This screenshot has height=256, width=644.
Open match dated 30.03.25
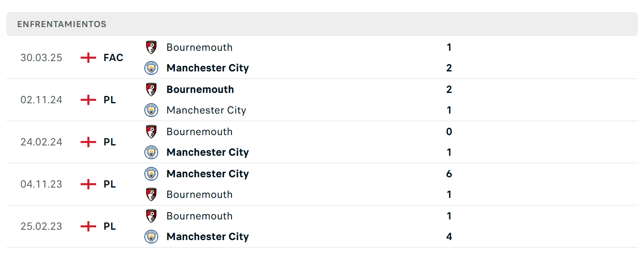click(322, 58)
